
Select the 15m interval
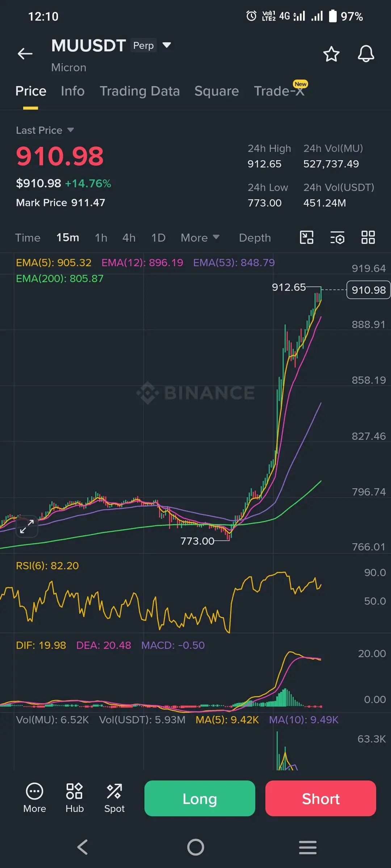pyautogui.click(x=68, y=238)
